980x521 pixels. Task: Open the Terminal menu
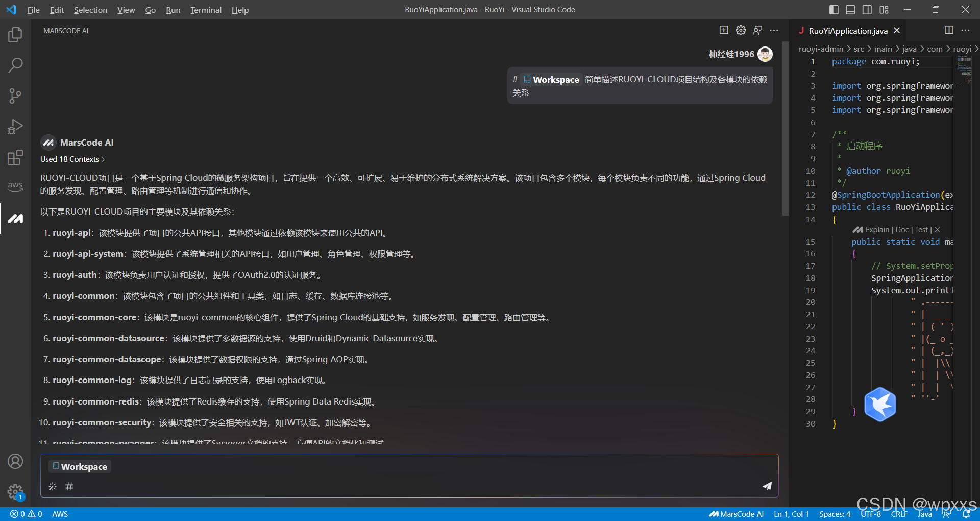pos(206,10)
